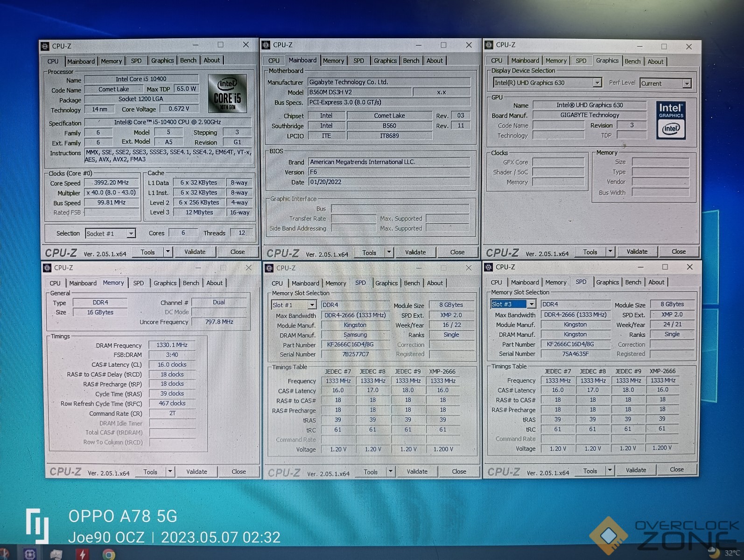The height and width of the screenshot is (560, 744).
Task: Click the CPU-Z title icon of the Display Device window
Action: pos(489,45)
